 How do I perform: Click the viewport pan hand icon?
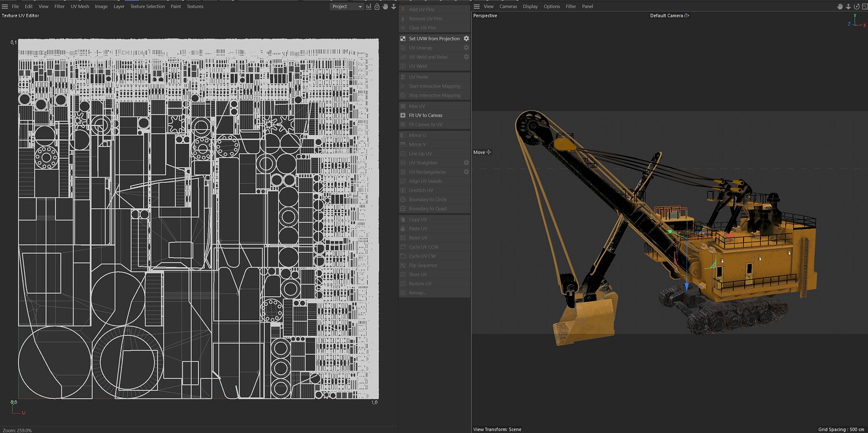(840, 6)
